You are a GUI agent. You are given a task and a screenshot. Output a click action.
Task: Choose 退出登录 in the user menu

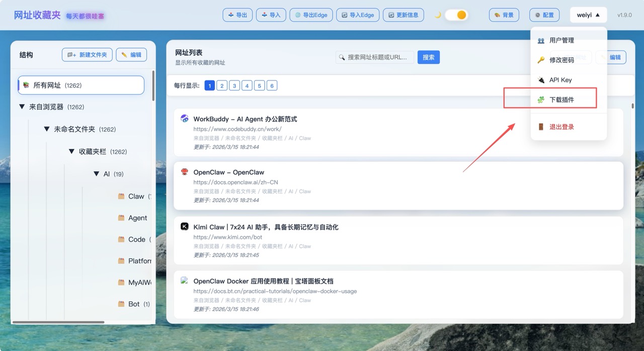[x=561, y=127]
